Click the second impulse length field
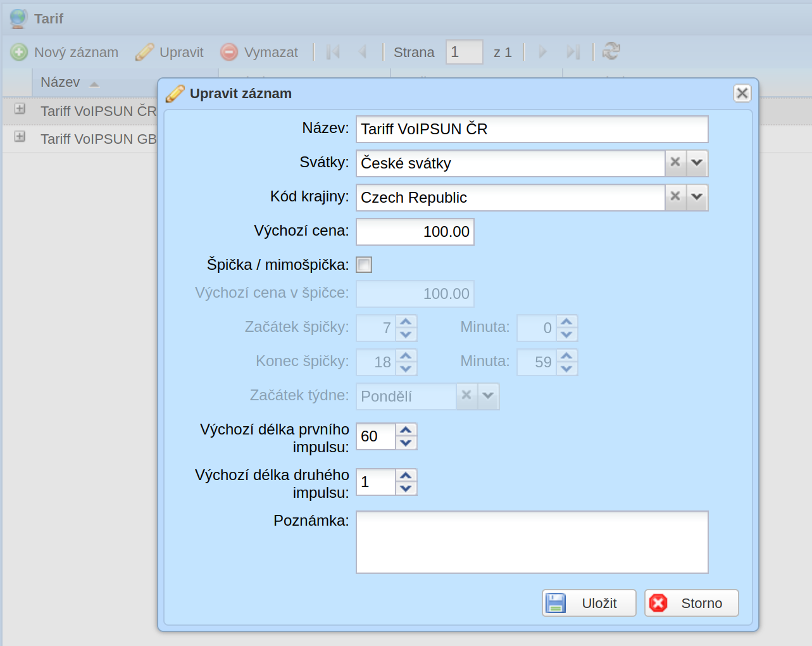This screenshot has width=812, height=646. coord(376,482)
